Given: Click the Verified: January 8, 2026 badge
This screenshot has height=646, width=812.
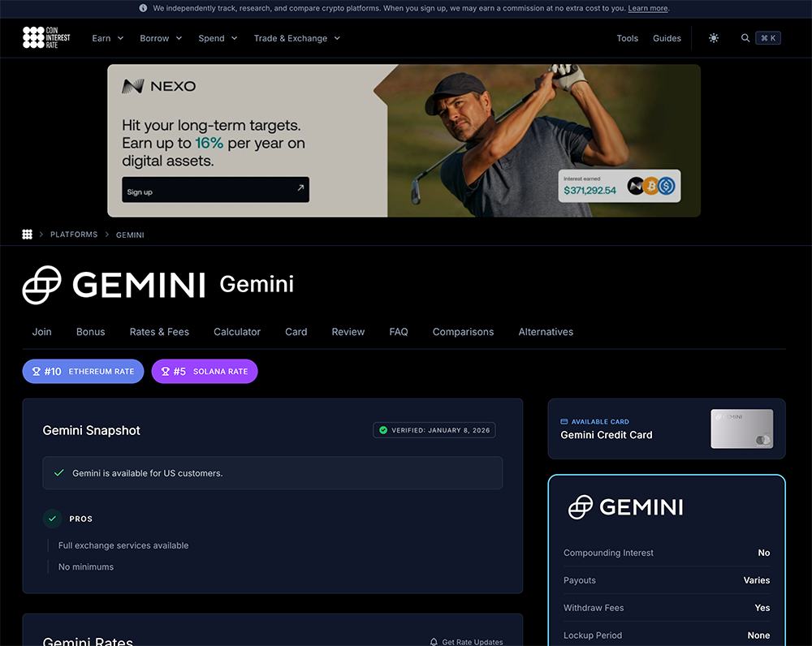Looking at the screenshot, I should click(x=434, y=430).
